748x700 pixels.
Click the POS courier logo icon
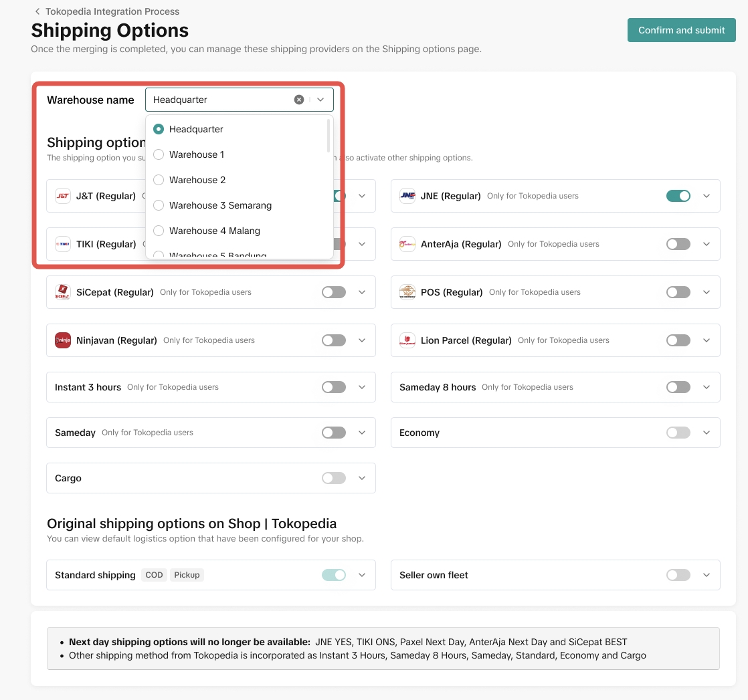(x=407, y=292)
